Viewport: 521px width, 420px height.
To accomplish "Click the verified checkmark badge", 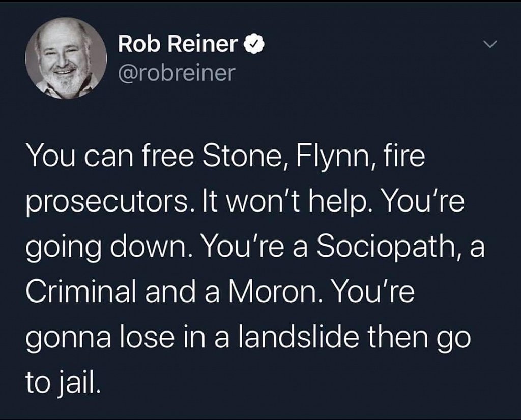I will (253, 46).
